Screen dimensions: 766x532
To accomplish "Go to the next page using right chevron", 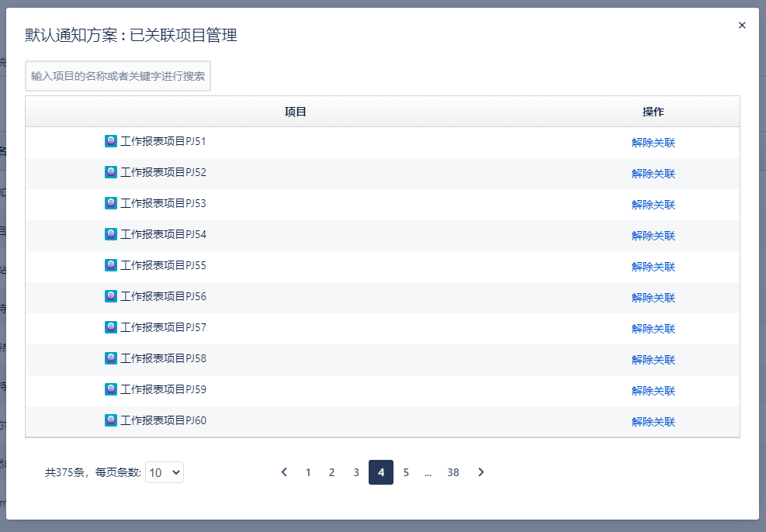I will coord(481,472).
